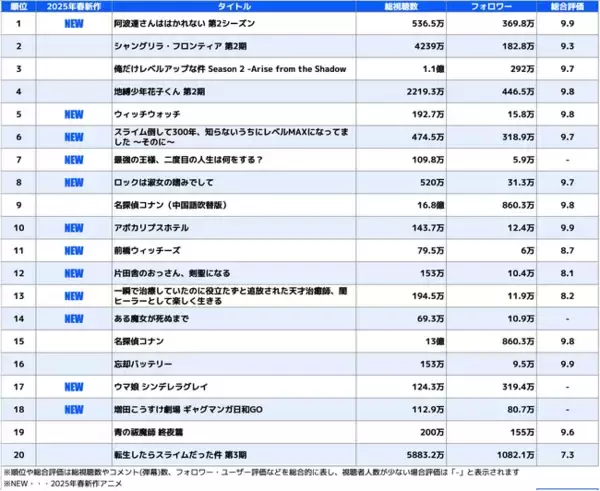Click rank number 3
The image size is (600, 491).
click(x=18, y=69)
